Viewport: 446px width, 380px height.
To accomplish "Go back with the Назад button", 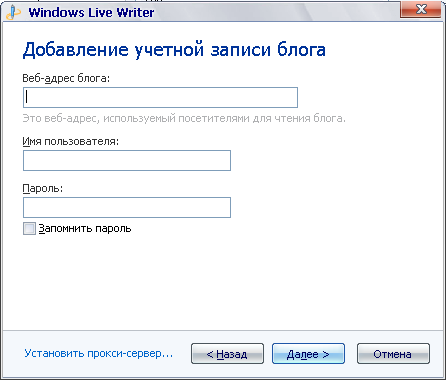I will (227, 354).
